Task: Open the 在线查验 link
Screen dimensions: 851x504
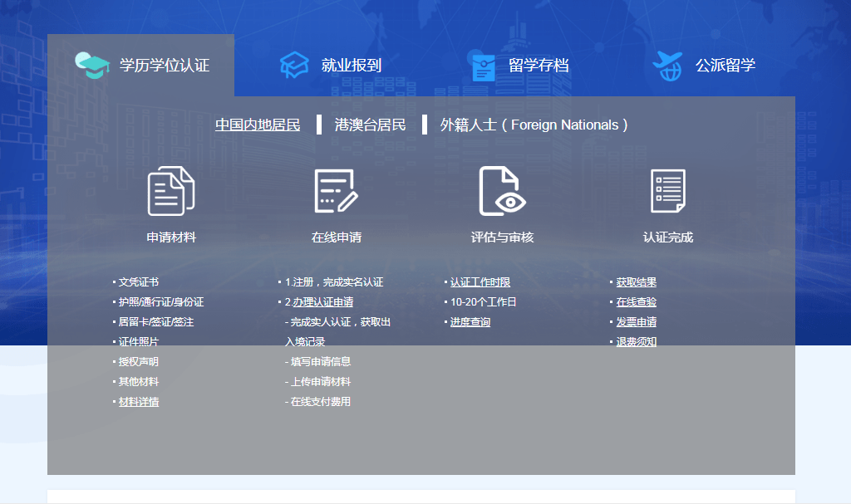Action: [x=637, y=302]
